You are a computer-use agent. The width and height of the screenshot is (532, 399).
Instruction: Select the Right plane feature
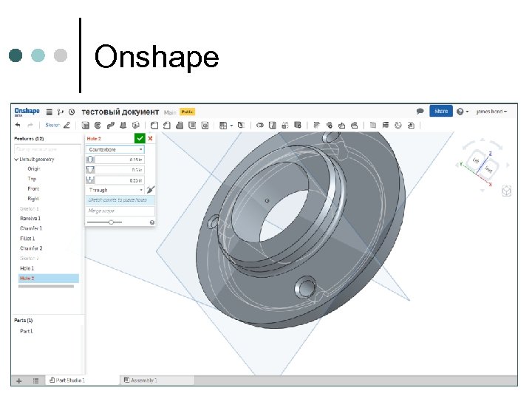point(33,199)
